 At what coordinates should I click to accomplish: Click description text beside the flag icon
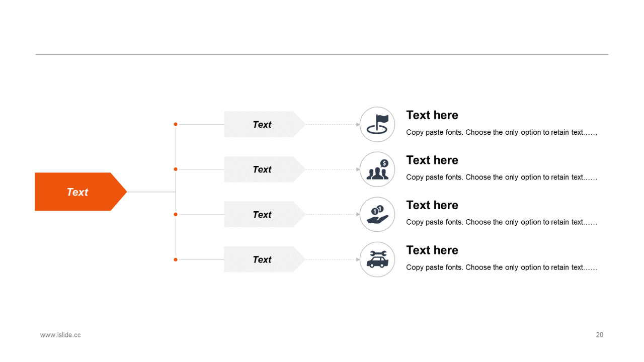pyautogui.click(x=502, y=132)
